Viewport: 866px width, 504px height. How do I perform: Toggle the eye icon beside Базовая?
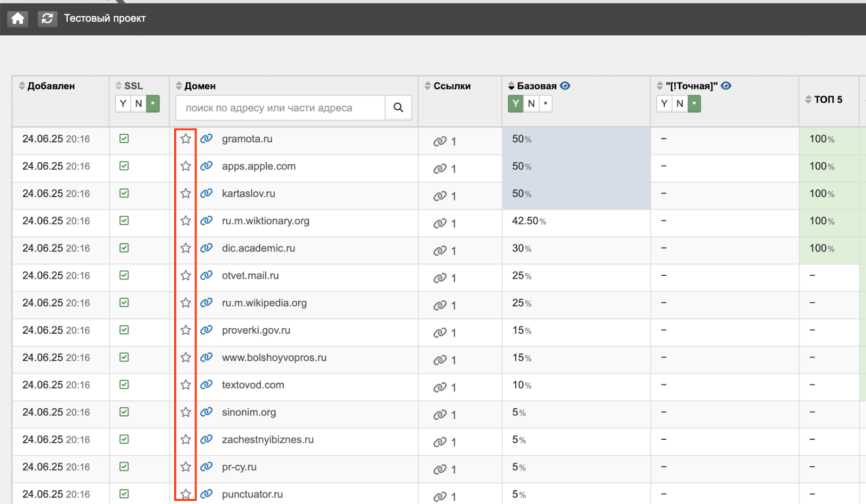pyautogui.click(x=565, y=85)
